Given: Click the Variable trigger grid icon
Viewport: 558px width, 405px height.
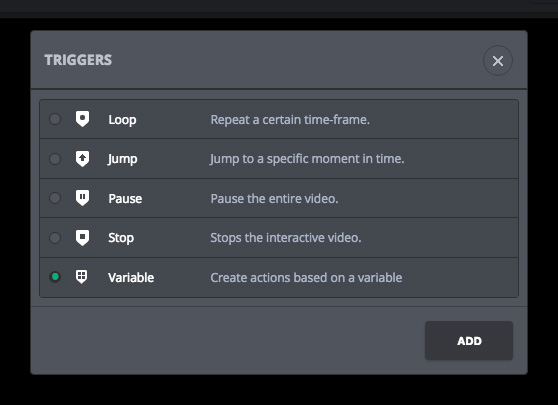Looking at the screenshot, I should point(81,277).
